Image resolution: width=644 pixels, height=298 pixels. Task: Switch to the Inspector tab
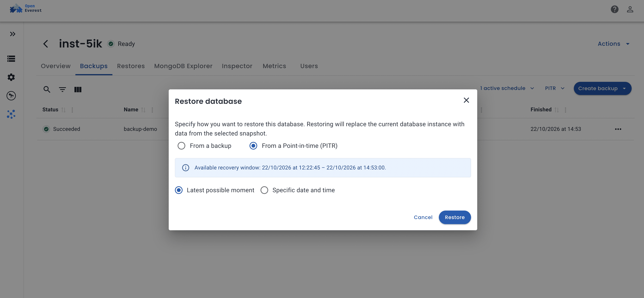(x=237, y=66)
